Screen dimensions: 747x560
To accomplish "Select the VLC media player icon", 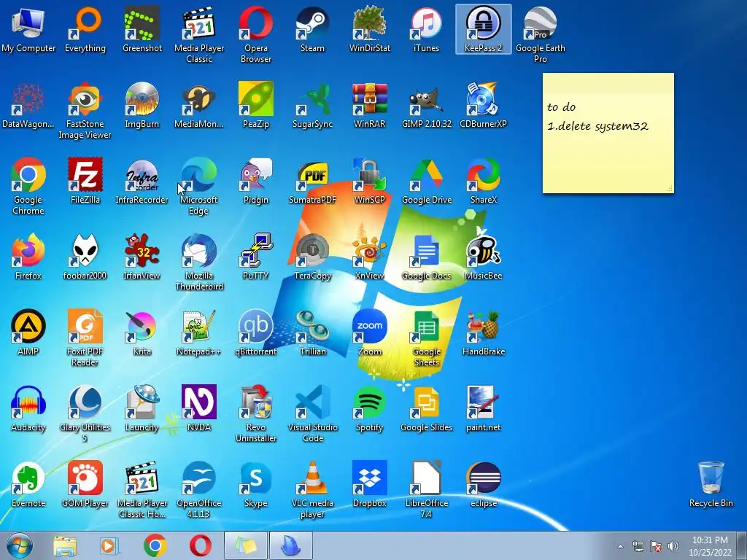I will 312,489.
